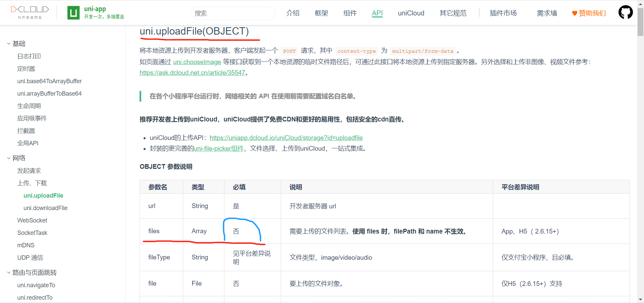
Task: Open the uni.chooseImage link
Action: pos(197,62)
